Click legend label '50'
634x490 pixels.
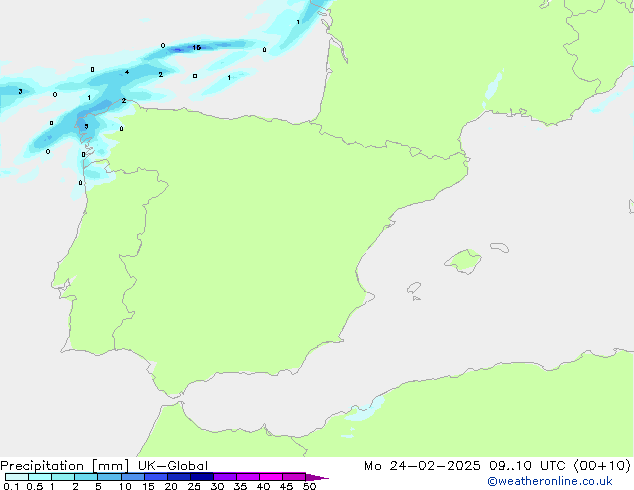pos(309,486)
